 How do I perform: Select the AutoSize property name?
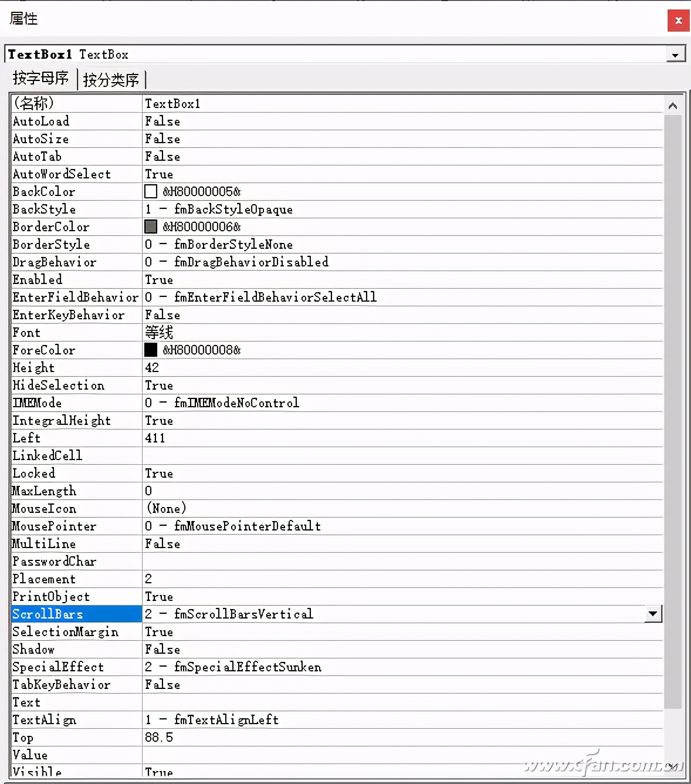pos(40,138)
